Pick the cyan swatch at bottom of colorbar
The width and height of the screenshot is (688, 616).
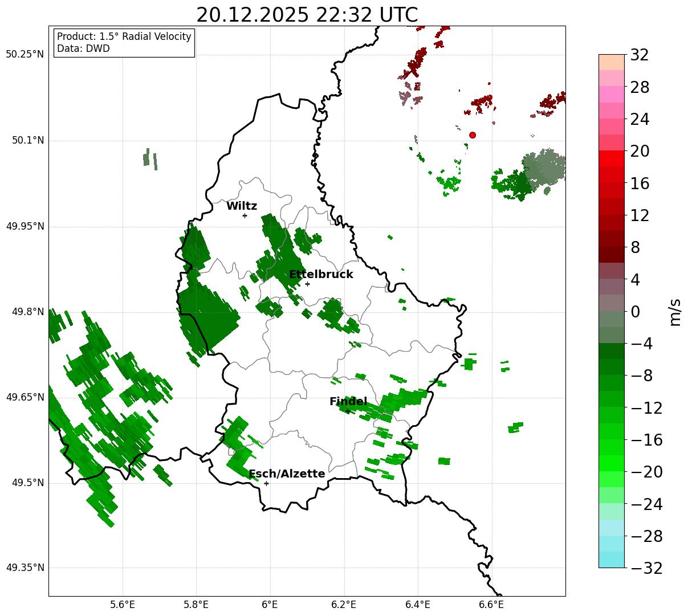pyautogui.click(x=612, y=560)
